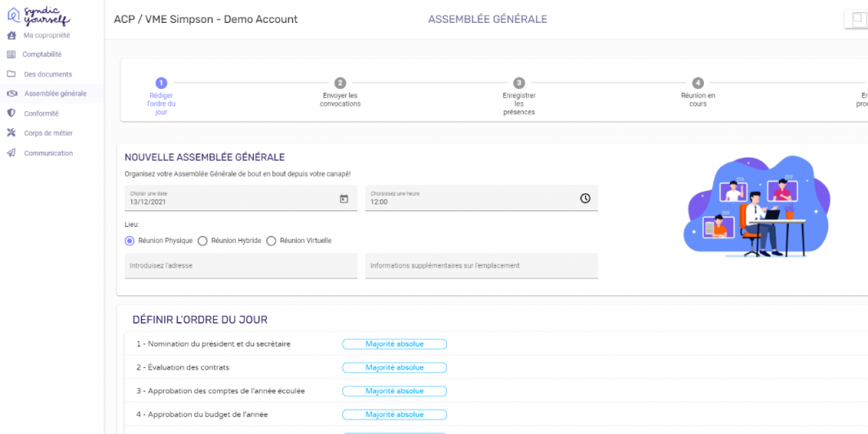Image resolution: width=868 pixels, height=434 pixels.
Task: Open majority dropdown for Approbation des comptes
Action: (394, 392)
